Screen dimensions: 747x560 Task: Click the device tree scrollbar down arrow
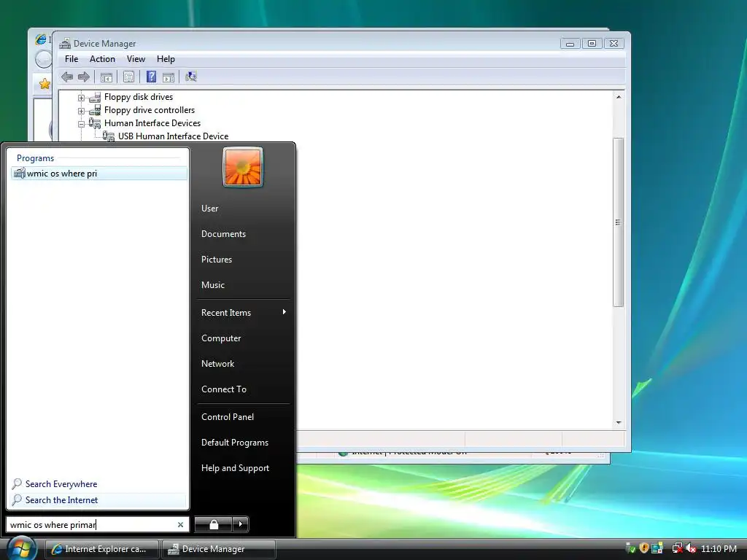pyautogui.click(x=619, y=422)
